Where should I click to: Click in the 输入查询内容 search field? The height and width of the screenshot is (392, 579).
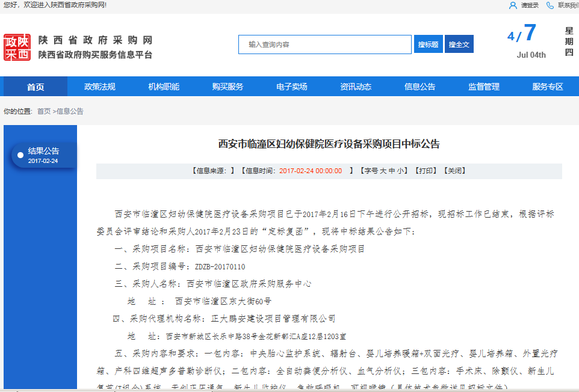tap(325, 44)
